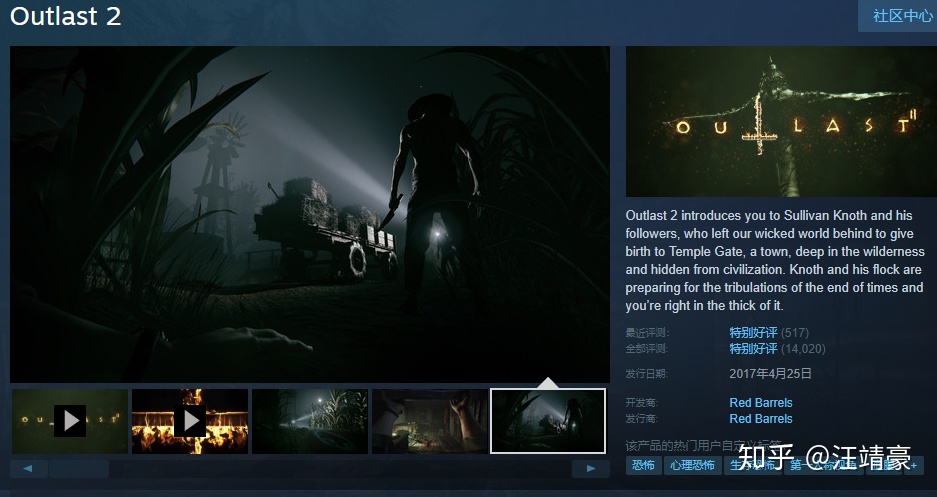Select the 第一人称视角 tag
The width and height of the screenshot is (937, 497).
(x=822, y=465)
